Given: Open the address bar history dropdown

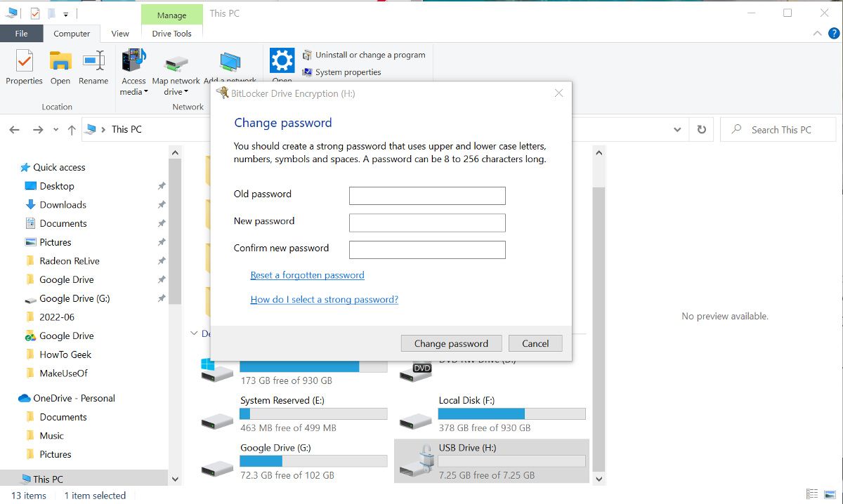Looking at the screenshot, I should pyautogui.click(x=677, y=130).
